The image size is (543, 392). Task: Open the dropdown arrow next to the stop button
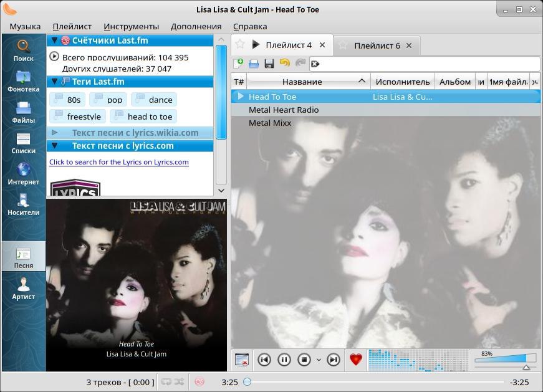click(319, 360)
